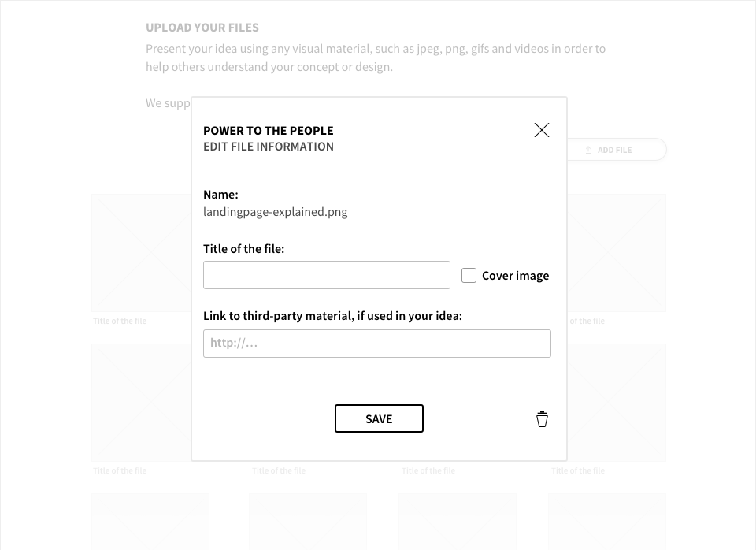
Task: Open third partially visible thumbnail in bottom row
Action: (458, 522)
